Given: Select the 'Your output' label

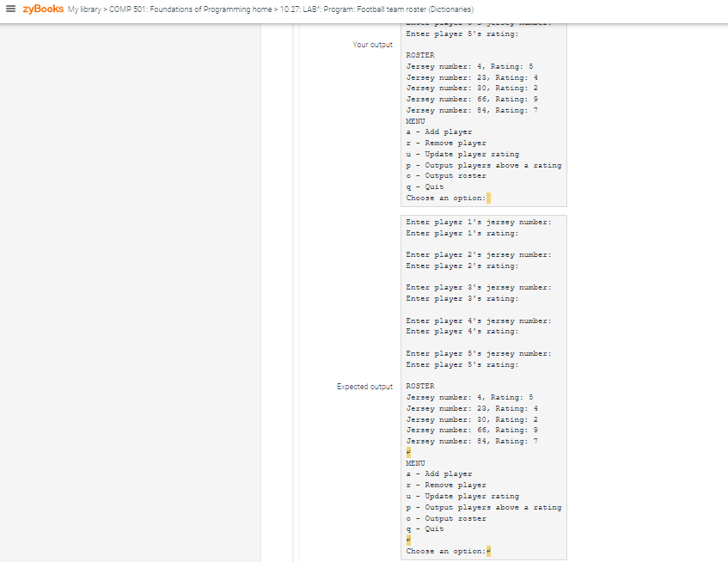Looking at the screenshot, I should pyautogui.click(x=372, y=44).
